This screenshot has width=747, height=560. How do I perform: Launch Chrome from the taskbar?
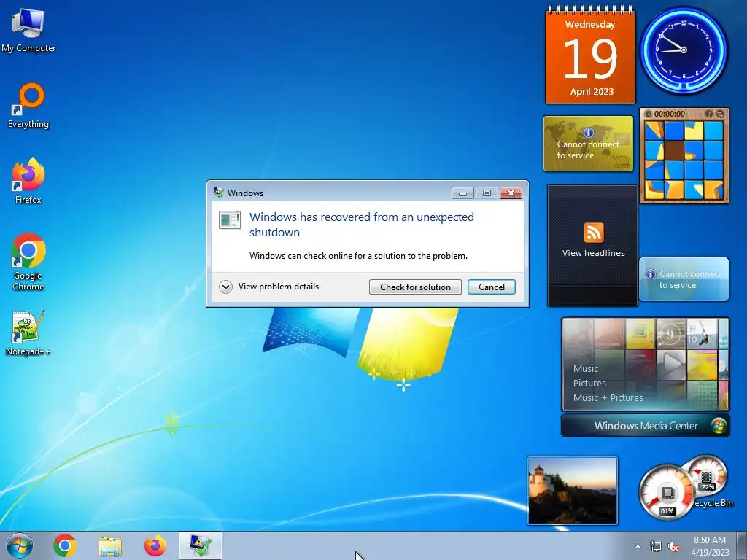65,545
